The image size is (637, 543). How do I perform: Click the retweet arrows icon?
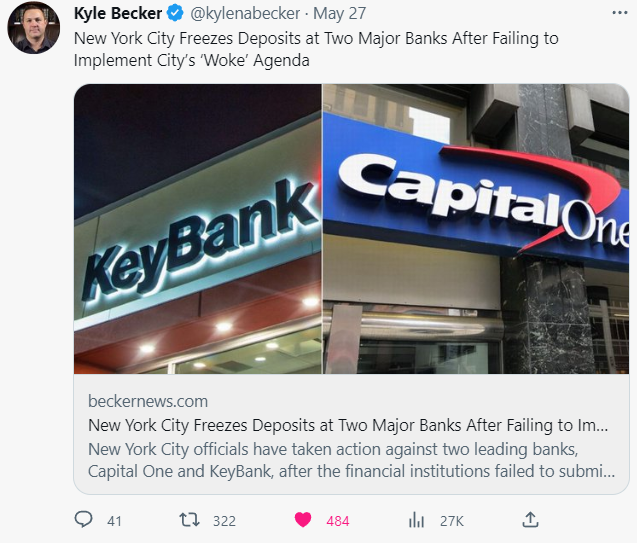[x=189, y=520]
